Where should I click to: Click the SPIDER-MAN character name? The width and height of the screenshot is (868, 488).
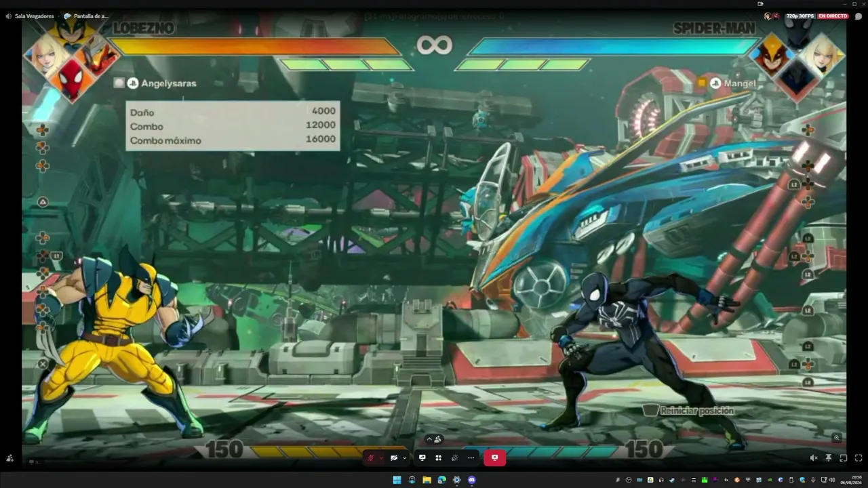pyautogui.click(x=715, y=28)
